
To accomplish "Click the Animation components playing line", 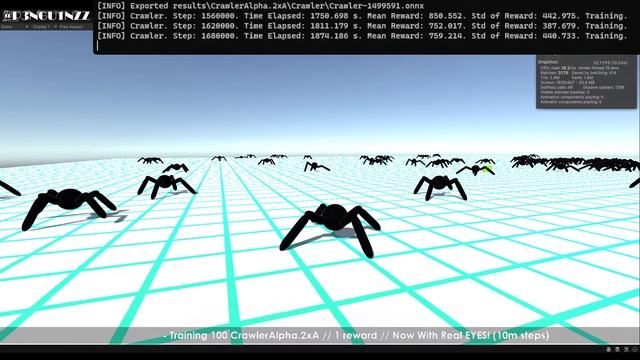I will point(572,98).
